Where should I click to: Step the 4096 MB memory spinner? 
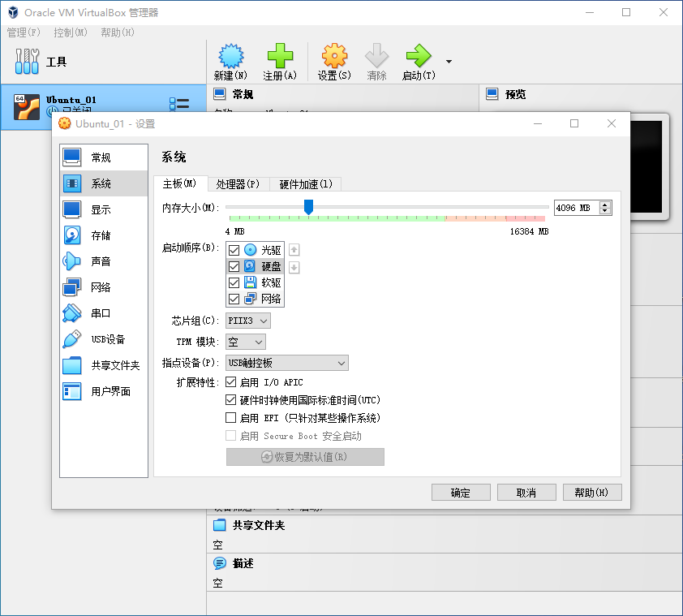tap(604, 208)
